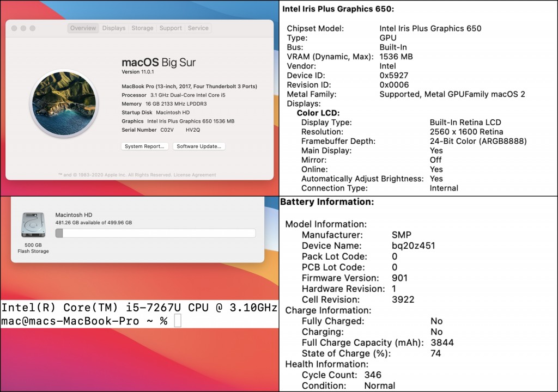
Task: Click the Software Update button
Action: click(x=199, y=146)
